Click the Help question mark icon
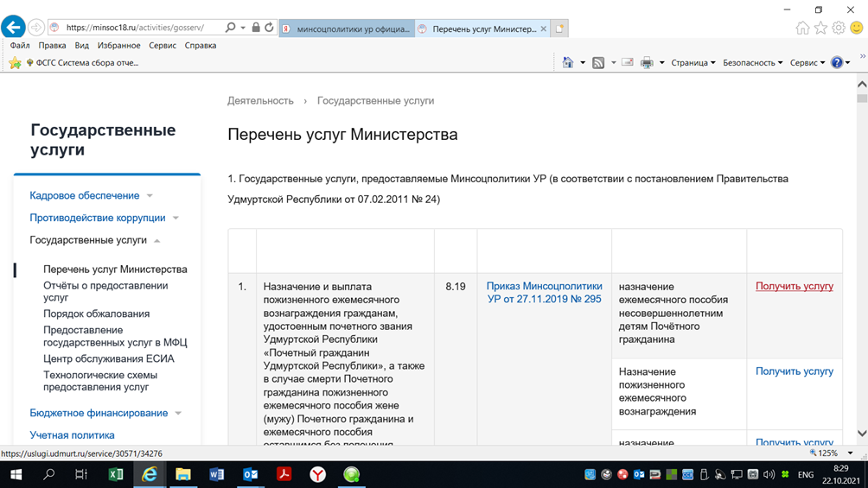 click(836, 63)
